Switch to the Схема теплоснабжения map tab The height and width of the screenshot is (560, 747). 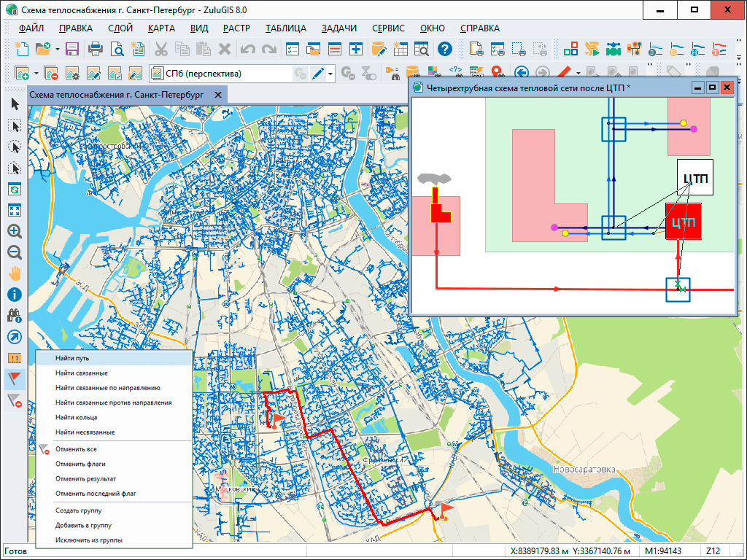[117, 95]
